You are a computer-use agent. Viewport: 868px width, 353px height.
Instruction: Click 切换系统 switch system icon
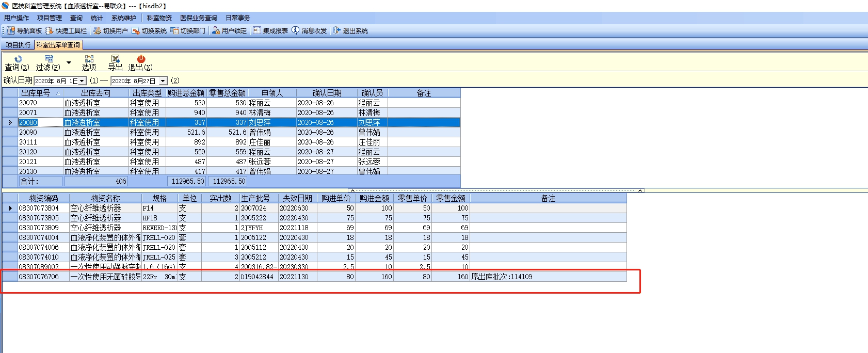coord(136,30)
